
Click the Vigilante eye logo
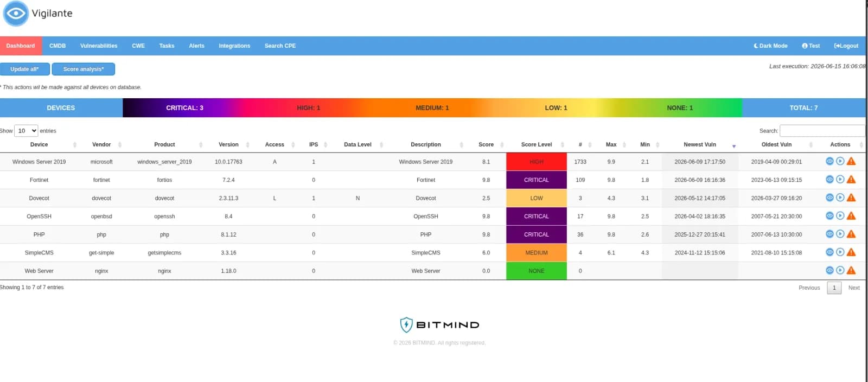[x=16, y=14]
